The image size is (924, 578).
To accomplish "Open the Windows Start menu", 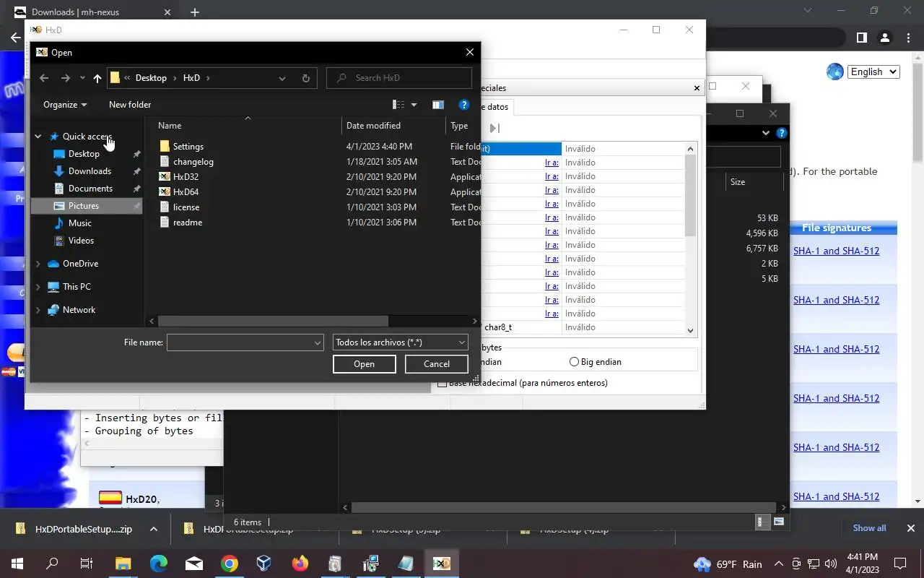I will 17,564.
